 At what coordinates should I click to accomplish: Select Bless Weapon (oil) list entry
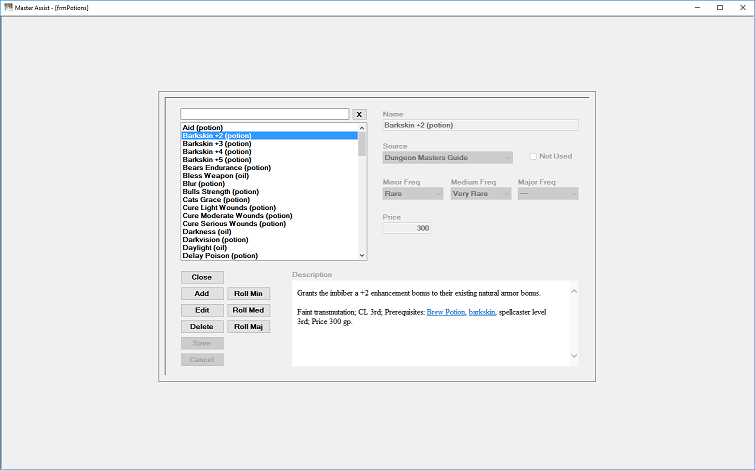point(216,176)
